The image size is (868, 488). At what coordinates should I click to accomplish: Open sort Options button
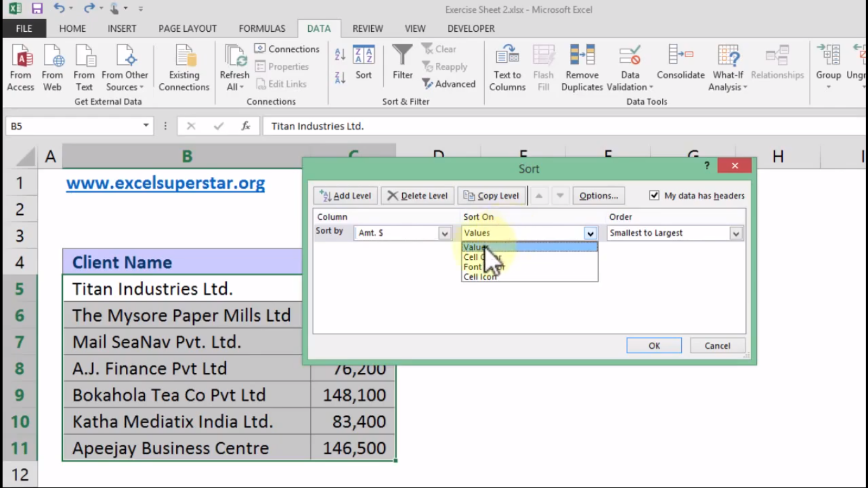pos(599,196)
